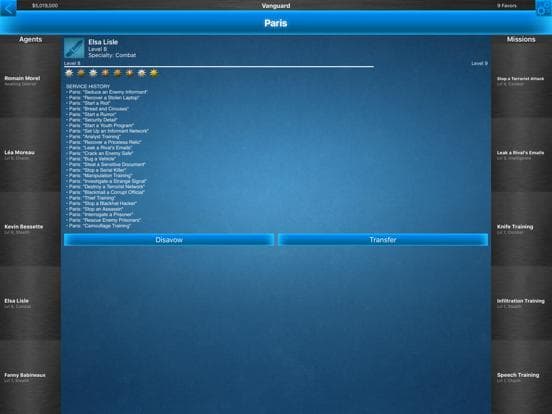This screenshot has width=552, height=414.
Task: Click the rightmost gold star medal
Action: click(x=154, y=73)
